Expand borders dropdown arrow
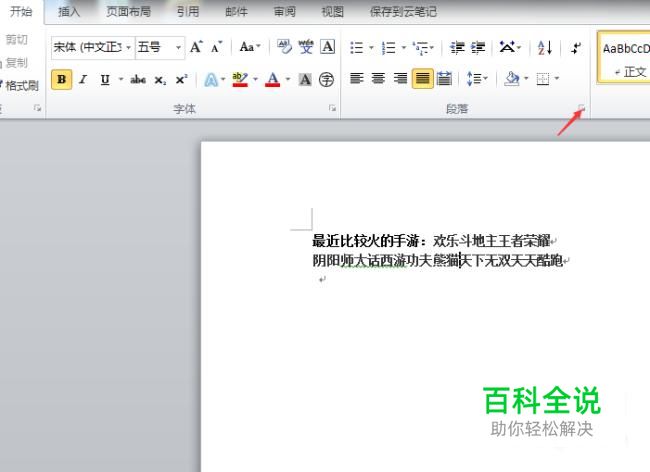The image size is (650, 472). [x=557, y=78]
